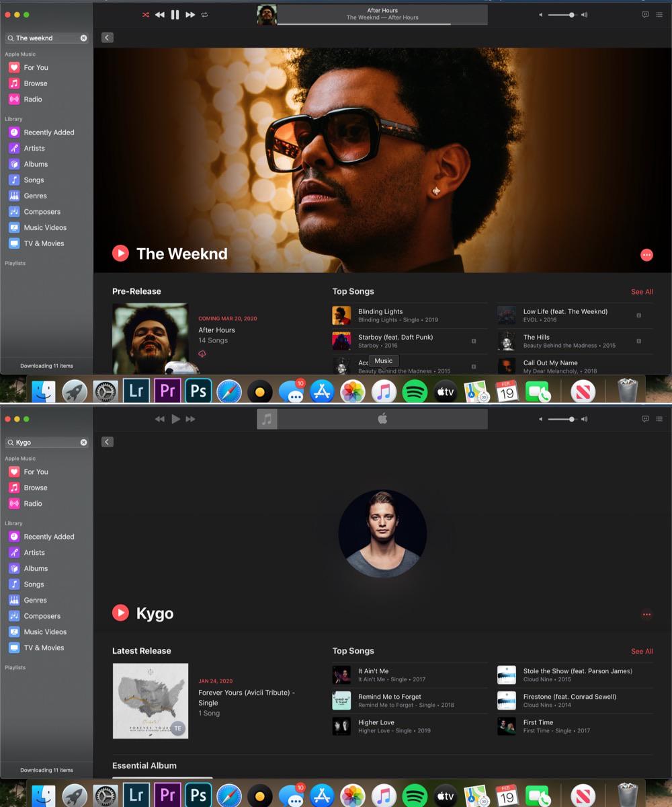672x807 pixels.
Task: Play The Weeknd with the red play button
Action: point(120,254)
